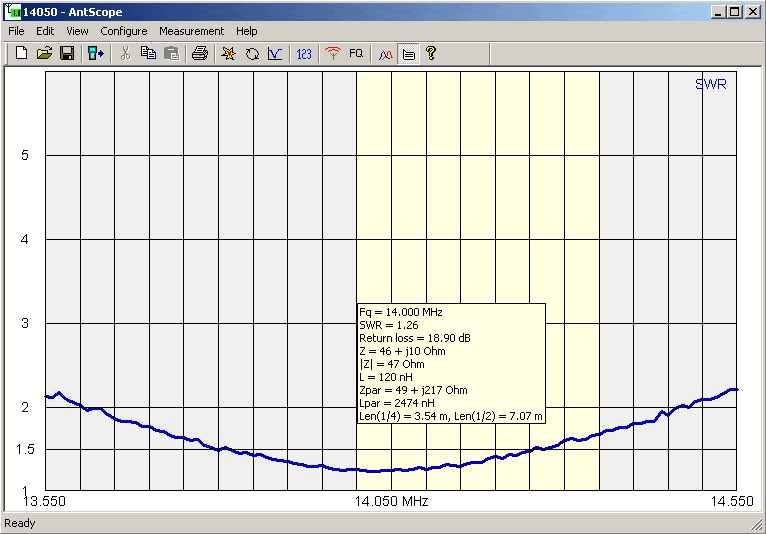This screenshot has width=766, height=534.
Task: Open the Help menu dropdown
Action: pos(246,31)
